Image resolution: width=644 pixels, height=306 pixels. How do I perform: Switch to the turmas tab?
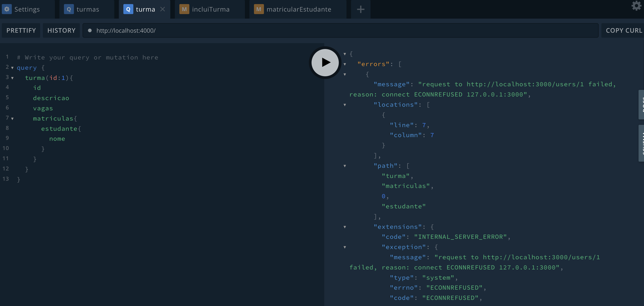tap(87, 9)
